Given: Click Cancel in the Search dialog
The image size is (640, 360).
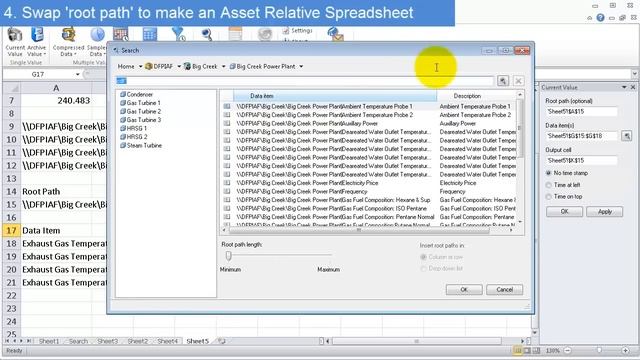Looking at the screenshot, I should [x=504, y=289].
